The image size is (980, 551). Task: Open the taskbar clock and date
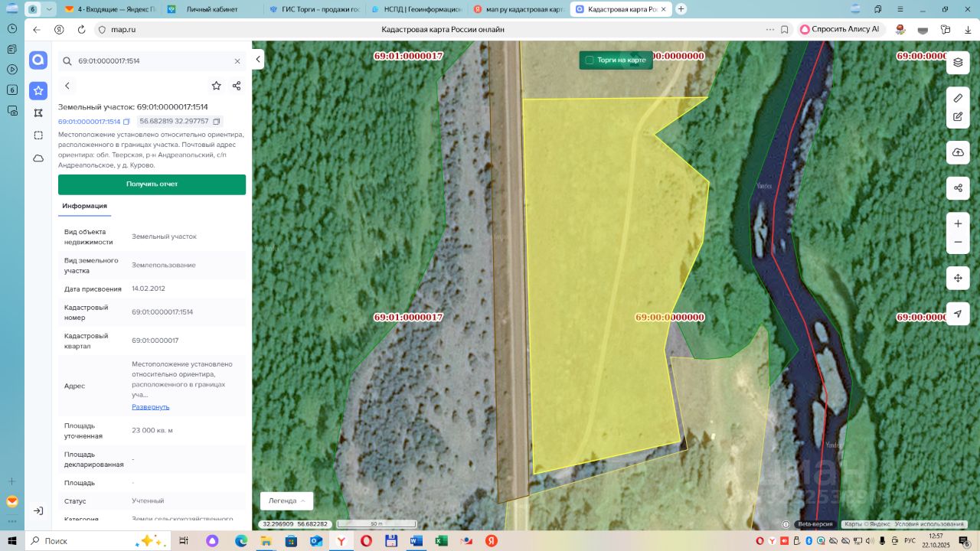pyautogui.click(x=935, y=541)
